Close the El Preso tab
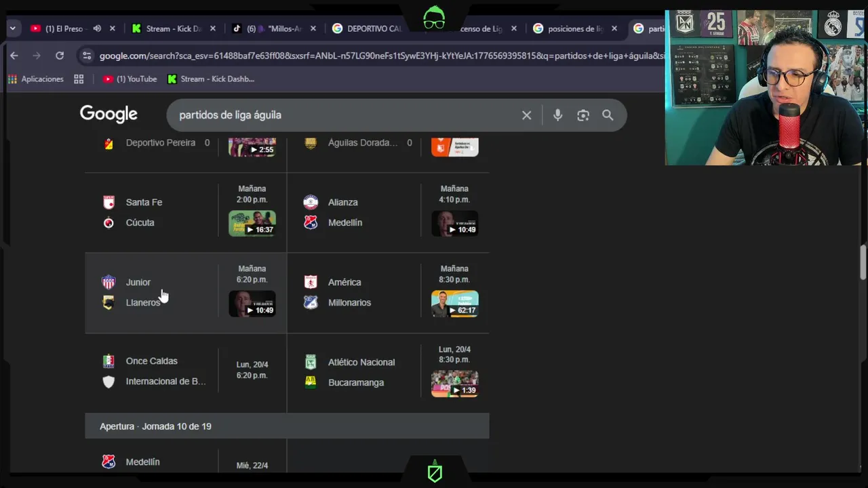Viewport: 868px width, 488px height. click(113, 28)
